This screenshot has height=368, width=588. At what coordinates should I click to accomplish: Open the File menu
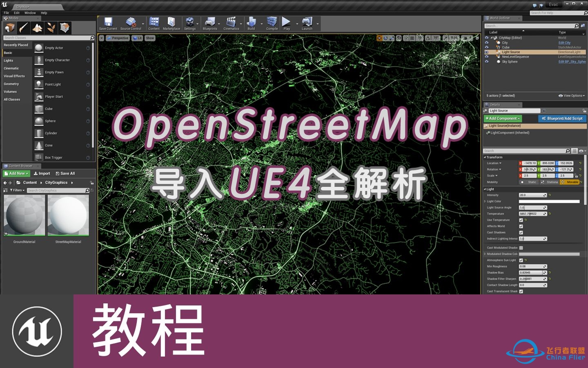tap(7, 13)
